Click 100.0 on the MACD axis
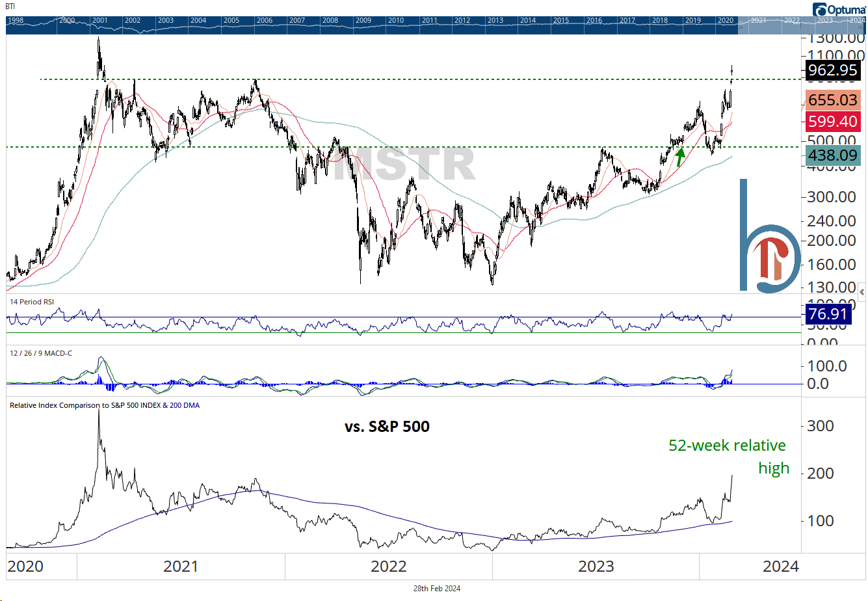 point(827,366)
